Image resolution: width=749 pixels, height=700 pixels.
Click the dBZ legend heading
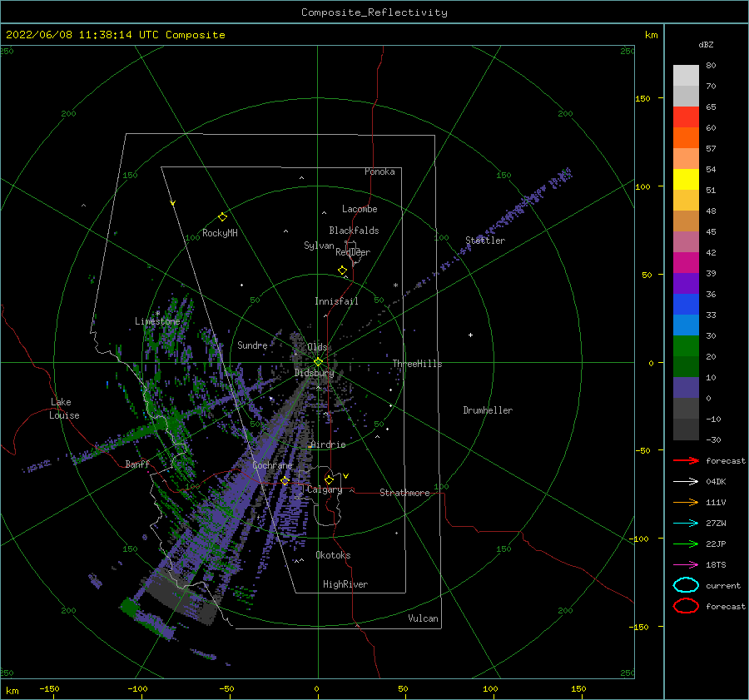pyautogui.click(x=706, y=44)
